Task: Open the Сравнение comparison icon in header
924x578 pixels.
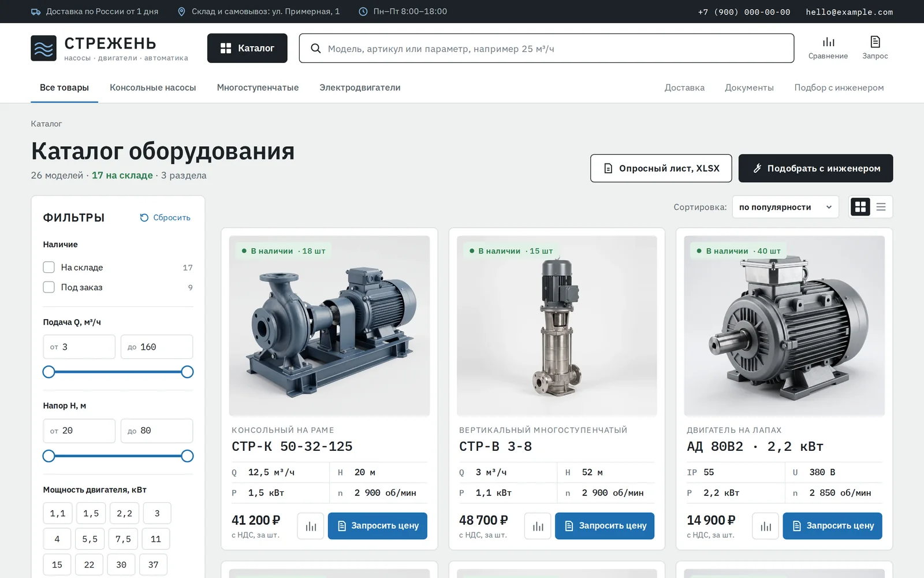Action: [x=828, y=48]
